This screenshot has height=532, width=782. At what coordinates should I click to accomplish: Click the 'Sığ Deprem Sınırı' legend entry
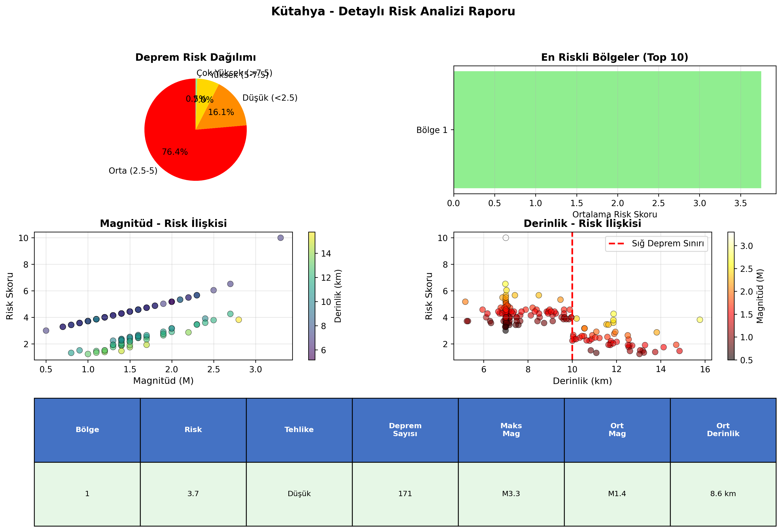point(656,243)
